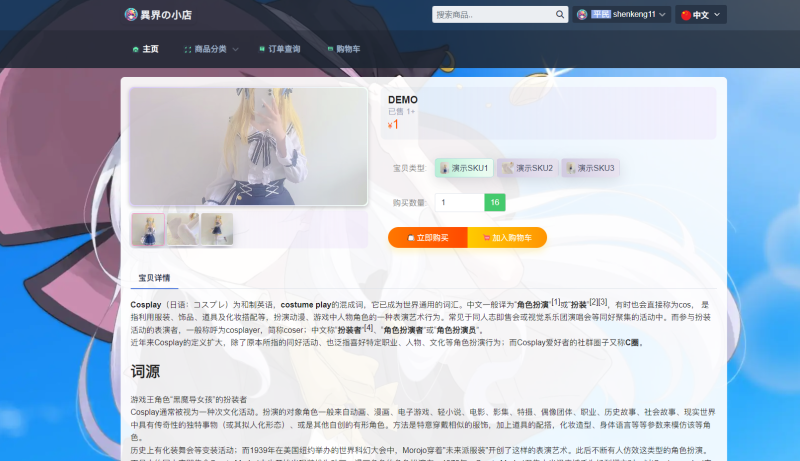This screenshot has width=800, height=461.
Task: Click the 购买数量 label
Action: pos(409,203)
